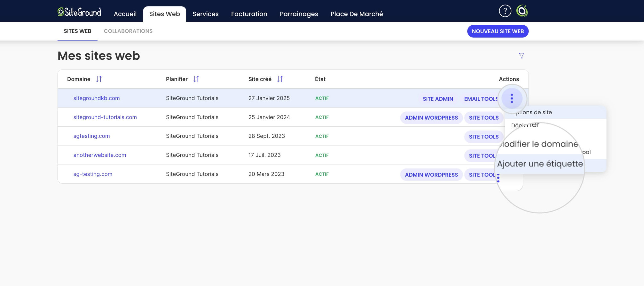Click the Planifier column header
Image resolution: width=644 pixels, height=286 pixels.
(x=177, y=79)
